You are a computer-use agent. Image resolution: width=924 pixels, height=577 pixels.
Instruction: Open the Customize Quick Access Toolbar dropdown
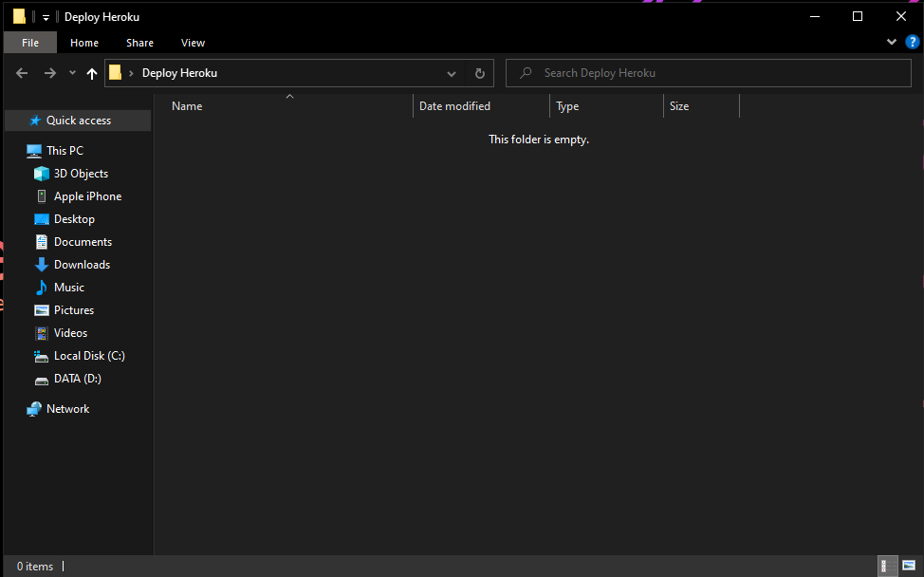click(46, 18)
